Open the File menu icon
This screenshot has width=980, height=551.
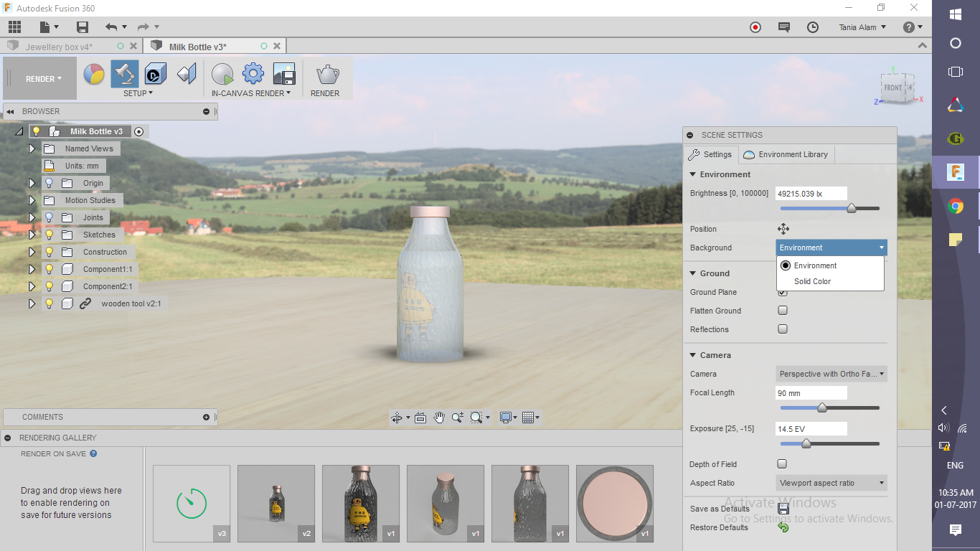(x=49, y=27)
